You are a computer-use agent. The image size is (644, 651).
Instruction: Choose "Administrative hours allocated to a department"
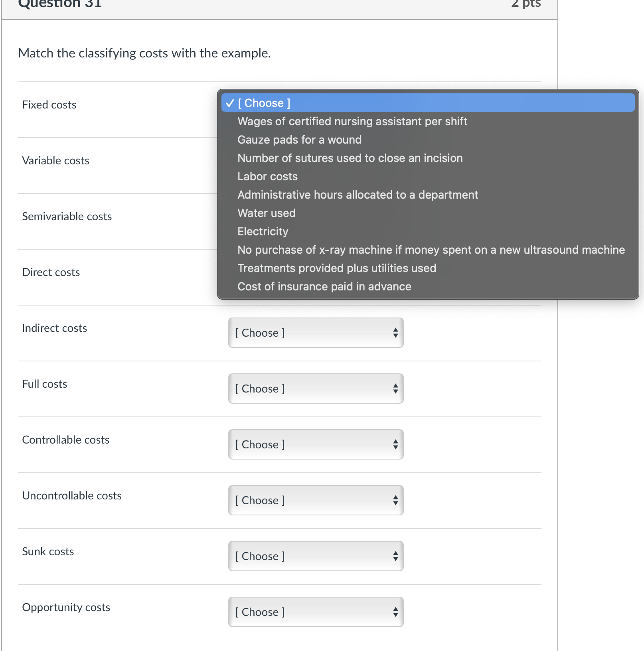coord(358,195)
